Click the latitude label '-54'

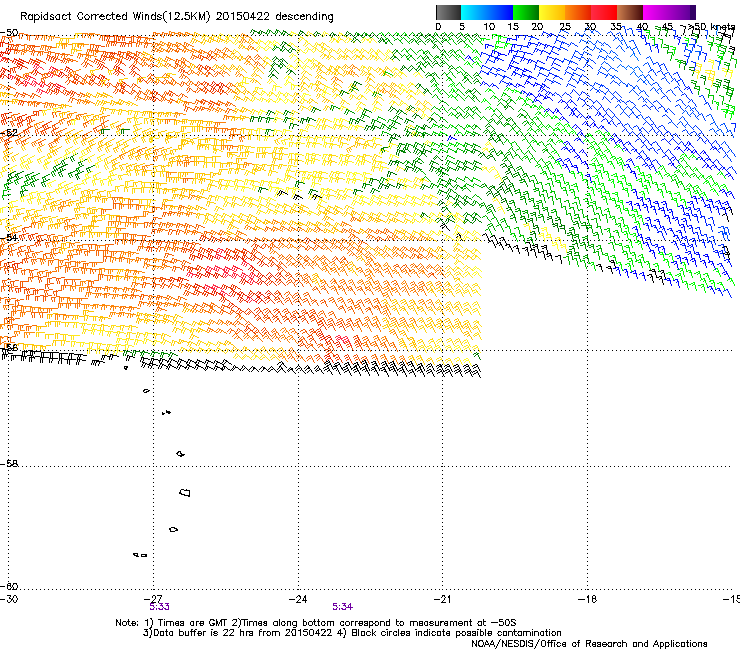click(9, 238)
